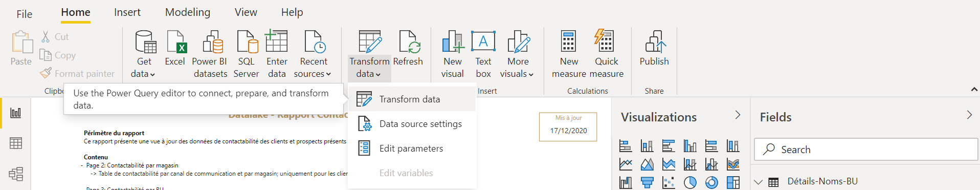Open the Get data button

click(144, 54)
